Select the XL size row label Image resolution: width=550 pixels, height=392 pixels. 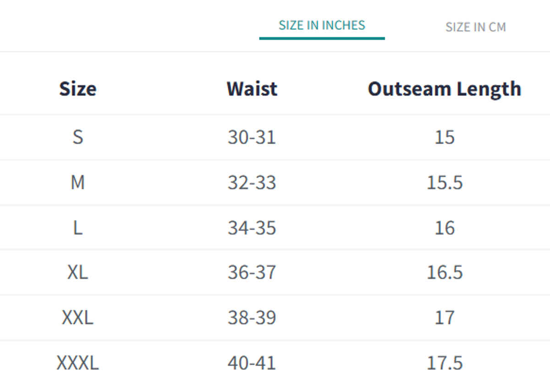point(77,272)
